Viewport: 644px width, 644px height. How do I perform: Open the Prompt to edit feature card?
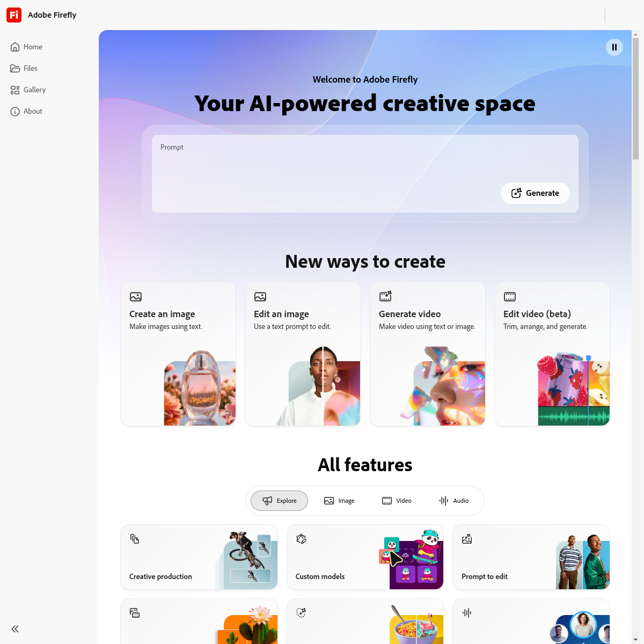(531, 557)
